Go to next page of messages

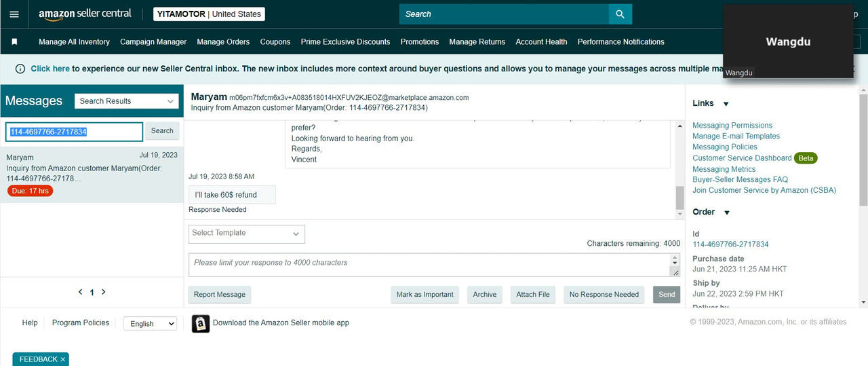point(104,292)
